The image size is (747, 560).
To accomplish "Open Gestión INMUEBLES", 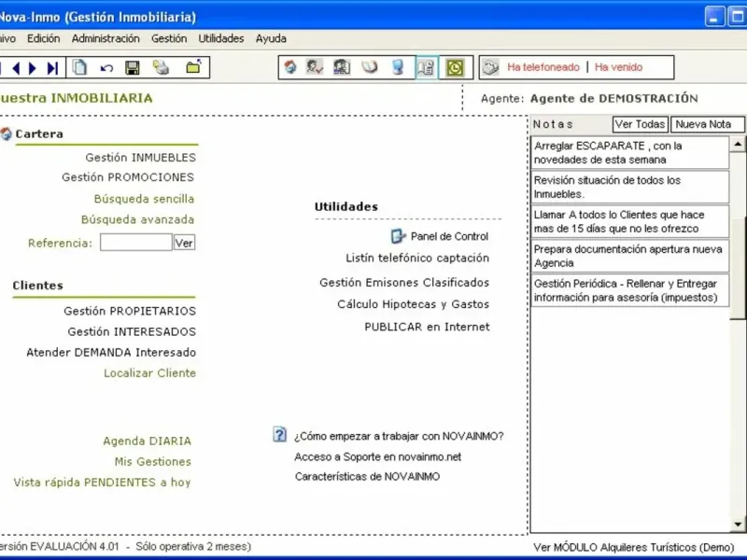I will point(141,157).
